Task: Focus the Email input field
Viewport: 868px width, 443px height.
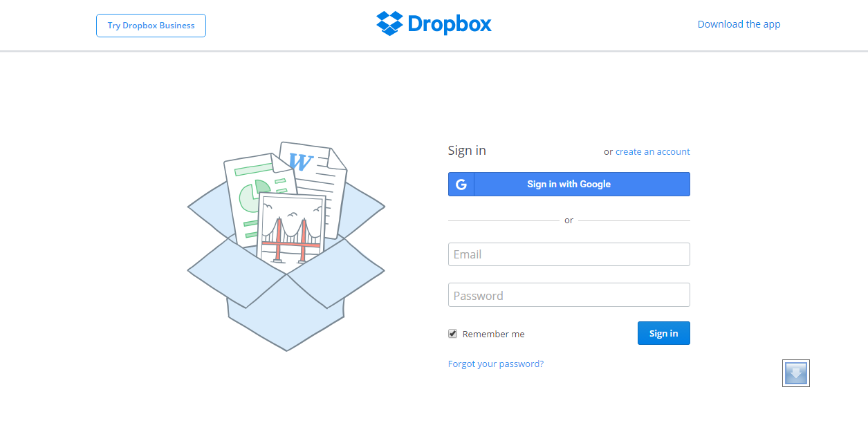Action: click(569, 254)
